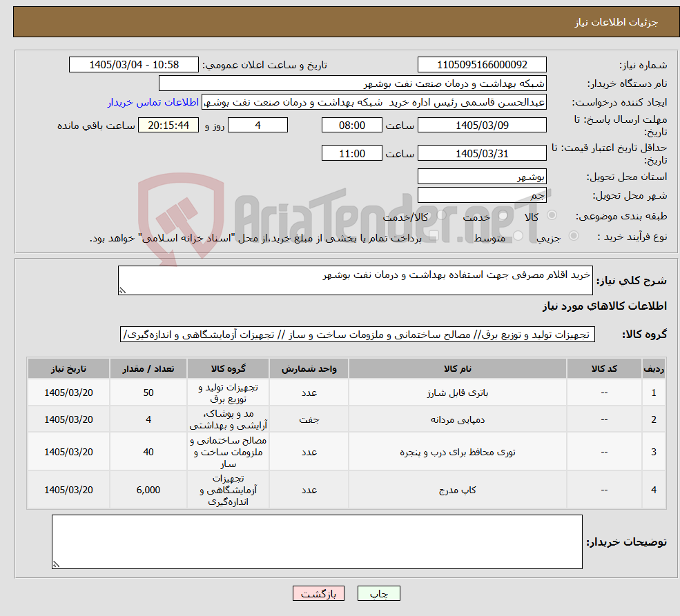Click the need date in row 1
Screen dimensions: 680x616
tap(68, 393)
